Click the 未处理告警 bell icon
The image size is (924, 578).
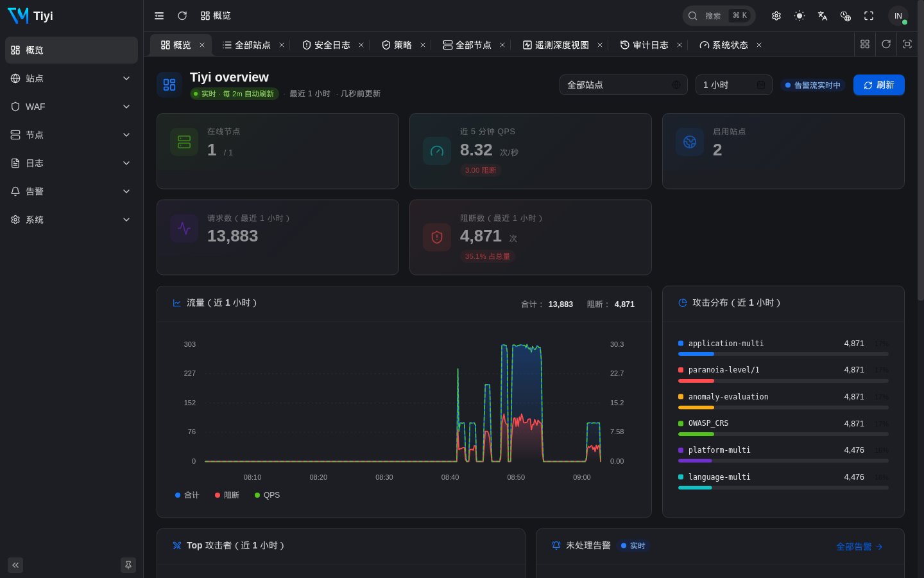tap(556, 545)
